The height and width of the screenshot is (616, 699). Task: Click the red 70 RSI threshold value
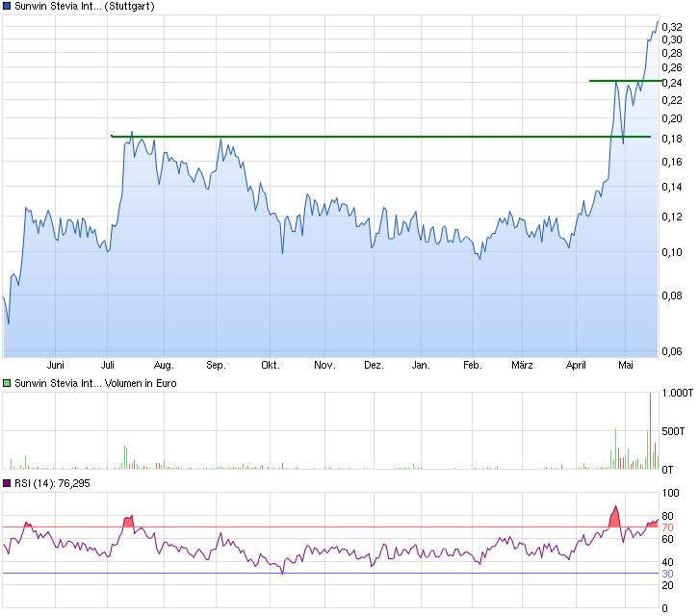pos(667,527)
